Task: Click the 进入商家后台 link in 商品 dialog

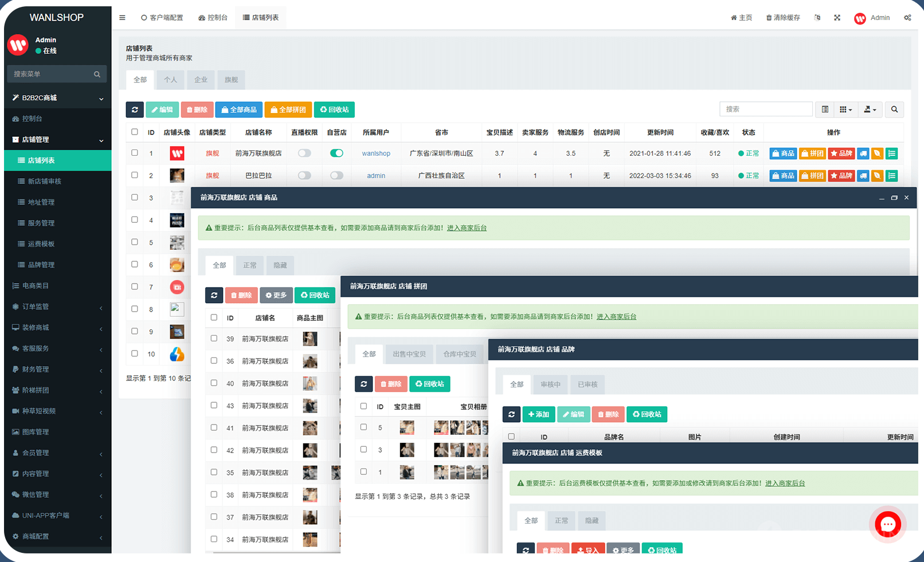Action: click(x=467, y=228)
